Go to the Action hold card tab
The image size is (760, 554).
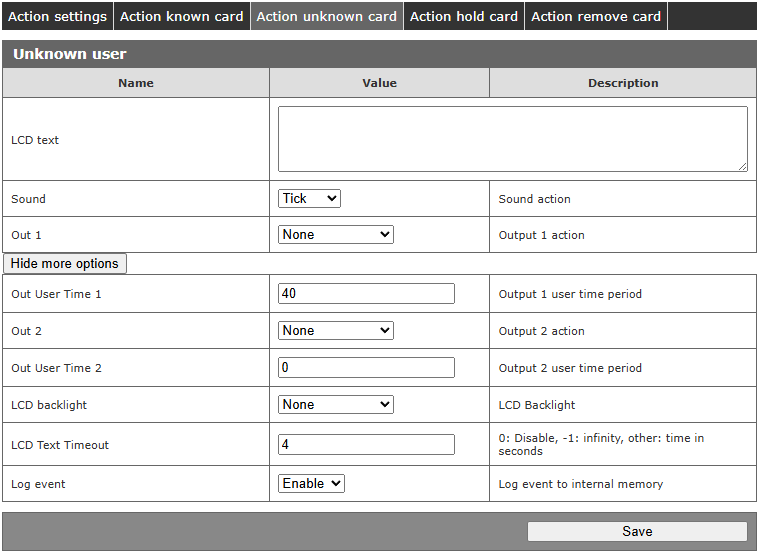click(x=464, y=16)
